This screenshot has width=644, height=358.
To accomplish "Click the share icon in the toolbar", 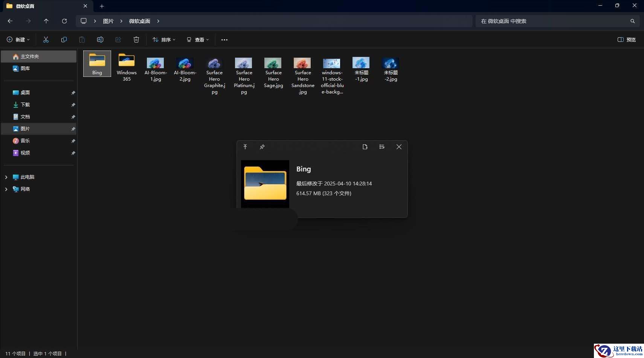I will pos(118,40).
